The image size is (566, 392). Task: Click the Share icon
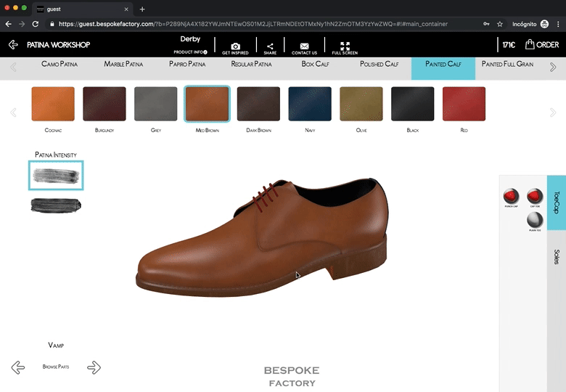pyautogui.click(x=270, y=47)
